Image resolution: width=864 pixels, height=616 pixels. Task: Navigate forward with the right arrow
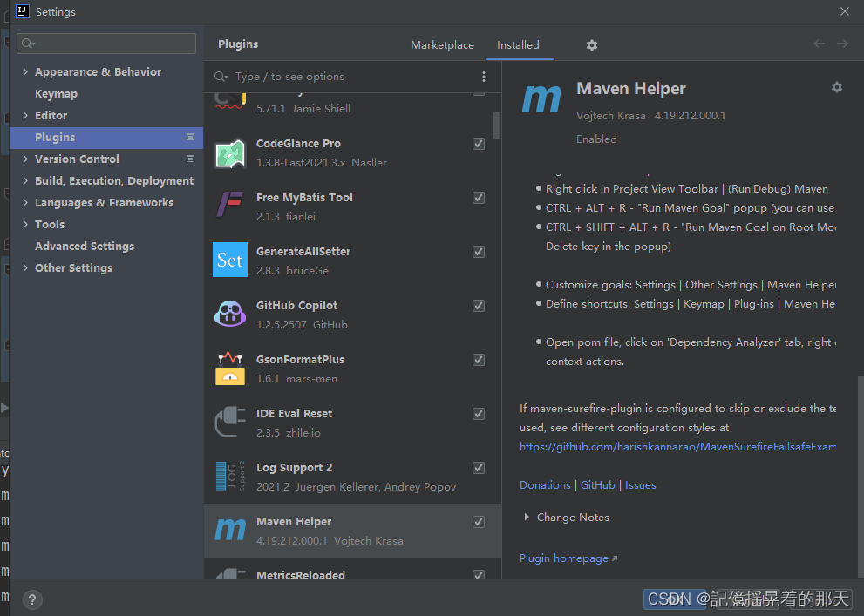click(x=842, y=44)
